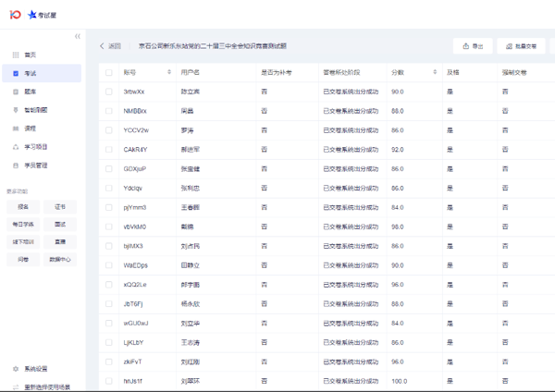Check the row checkbox for account GDXjuP

tap(108, 169)
